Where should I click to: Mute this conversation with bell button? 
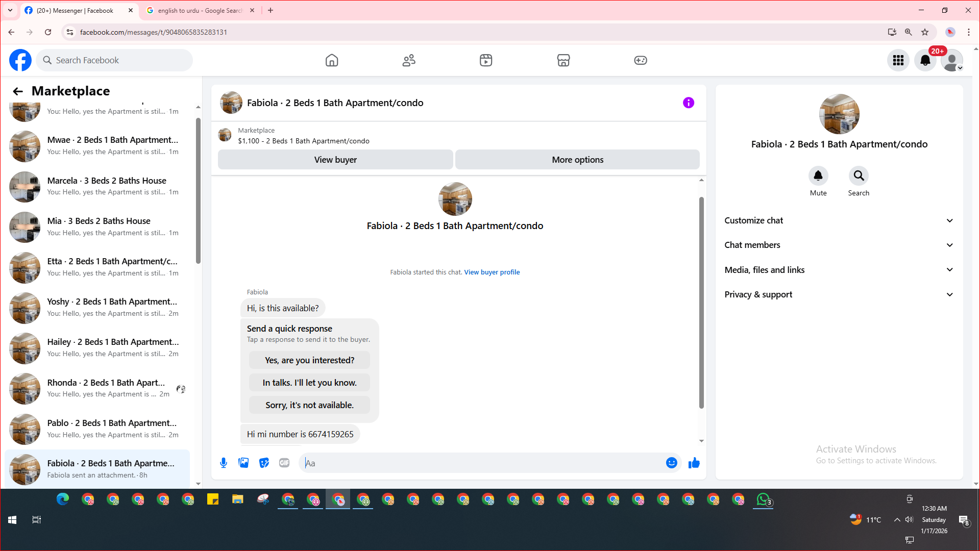pyautogui.click(x=818, y=176)
